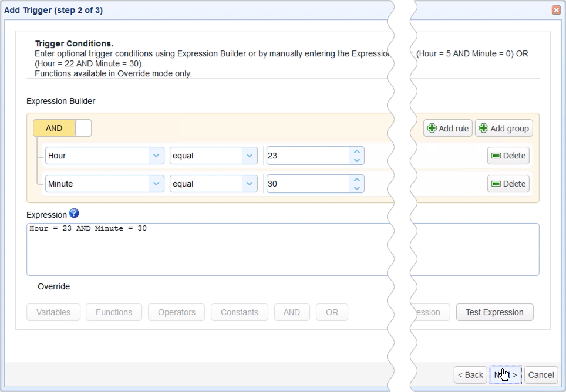Click the green plus icon on Add group
Image resolution: width=566 pixels, height=392 pixels.
pos(483,128)
